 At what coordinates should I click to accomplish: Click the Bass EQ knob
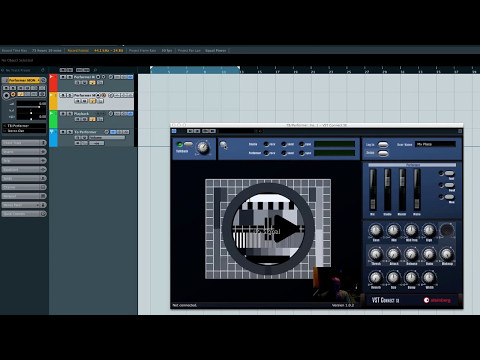click(x=376, y=230)
